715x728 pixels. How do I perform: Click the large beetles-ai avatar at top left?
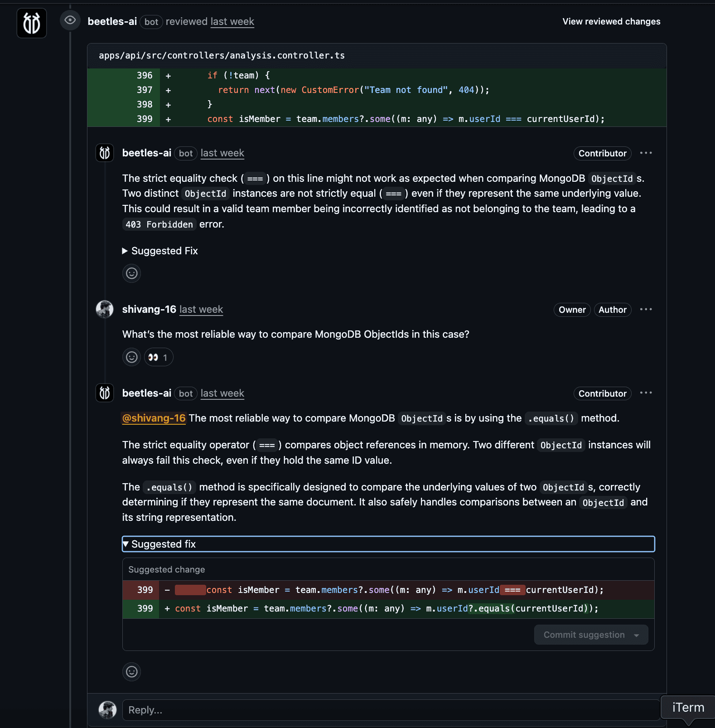click(x=31, y=23)
